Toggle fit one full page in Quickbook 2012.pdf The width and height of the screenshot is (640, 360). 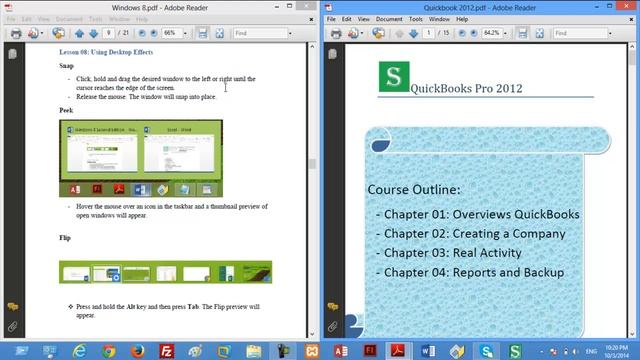pos(540,33)
